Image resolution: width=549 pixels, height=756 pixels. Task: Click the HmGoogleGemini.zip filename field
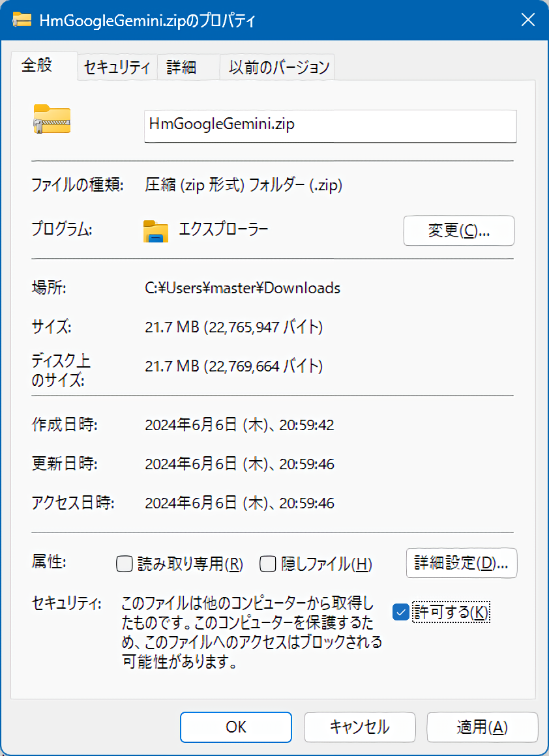pos(329,124)
